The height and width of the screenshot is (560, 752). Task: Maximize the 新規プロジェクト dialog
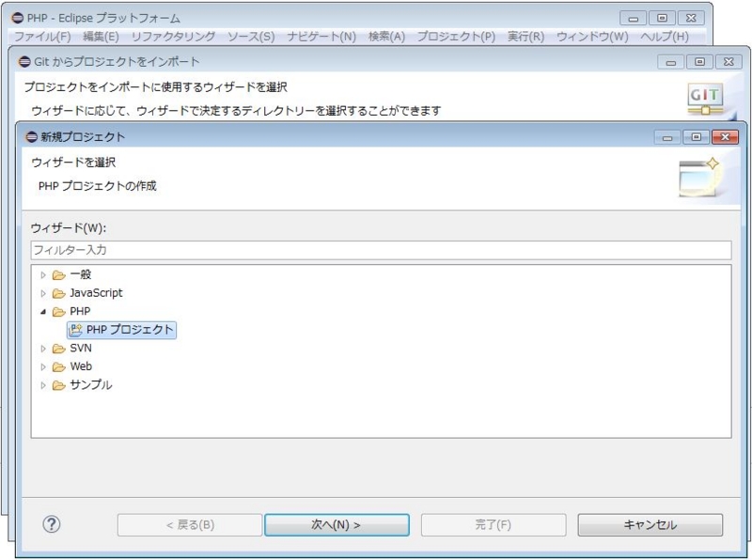click(x=697, y=137)
